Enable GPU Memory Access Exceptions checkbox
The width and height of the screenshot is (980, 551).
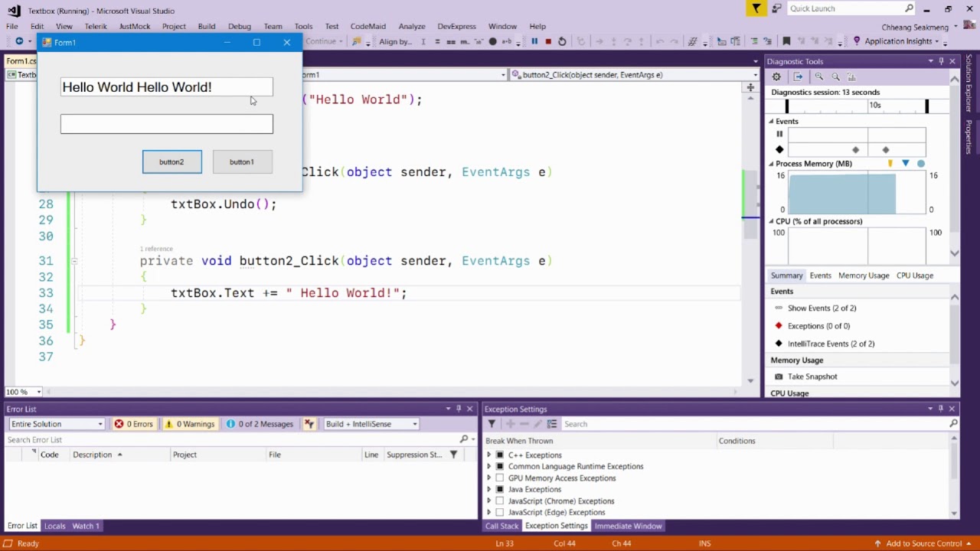click(500, 478)
